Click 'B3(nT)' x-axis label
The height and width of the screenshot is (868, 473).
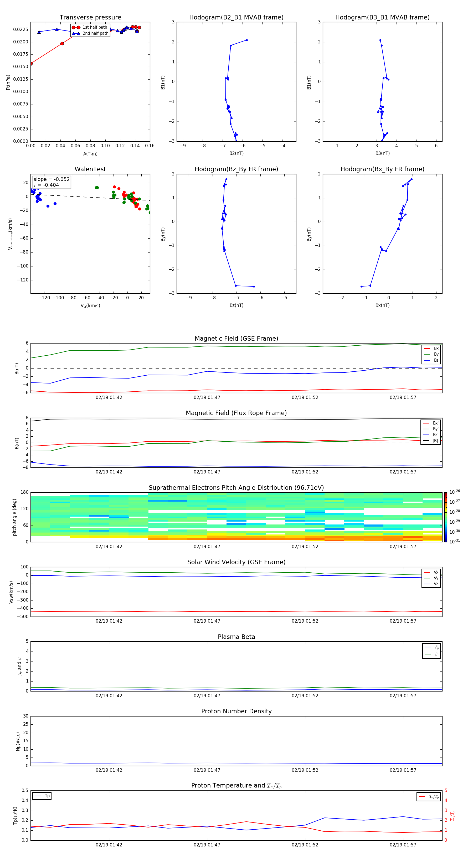(x=382, y=153)
